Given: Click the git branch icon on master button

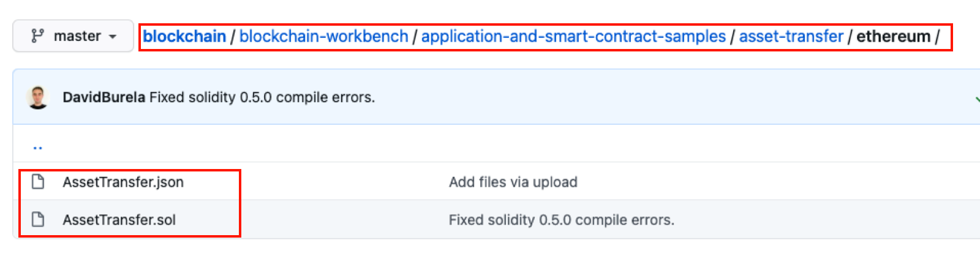Looking at the screenshot, I should pyautogui.click(x=37, y=36).
